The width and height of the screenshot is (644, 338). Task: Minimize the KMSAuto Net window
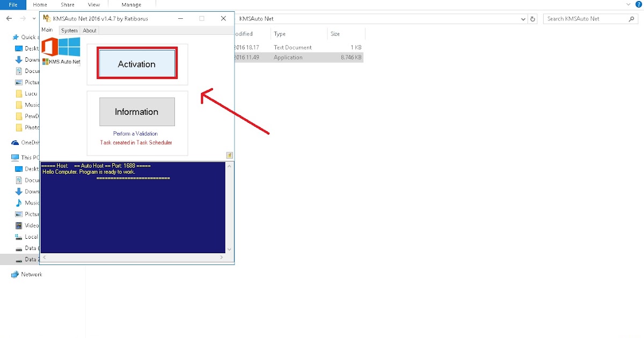[x=180, y=18]
